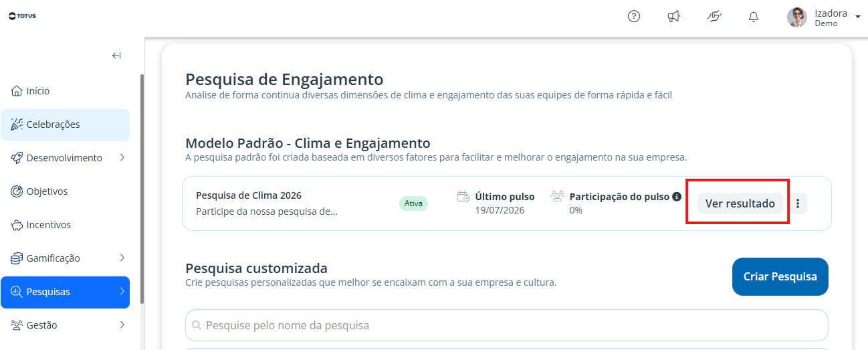Image resolution: width=868 pixels, height=350 pixels.
Task: Click the Incentivos piggy bank icon
Action: click(17, 225)
